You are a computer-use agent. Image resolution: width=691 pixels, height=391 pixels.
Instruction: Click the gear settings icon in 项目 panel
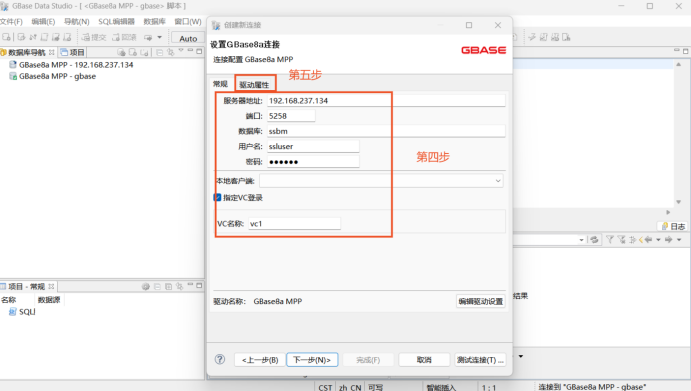pyautogui.click(x=145, y=287)
